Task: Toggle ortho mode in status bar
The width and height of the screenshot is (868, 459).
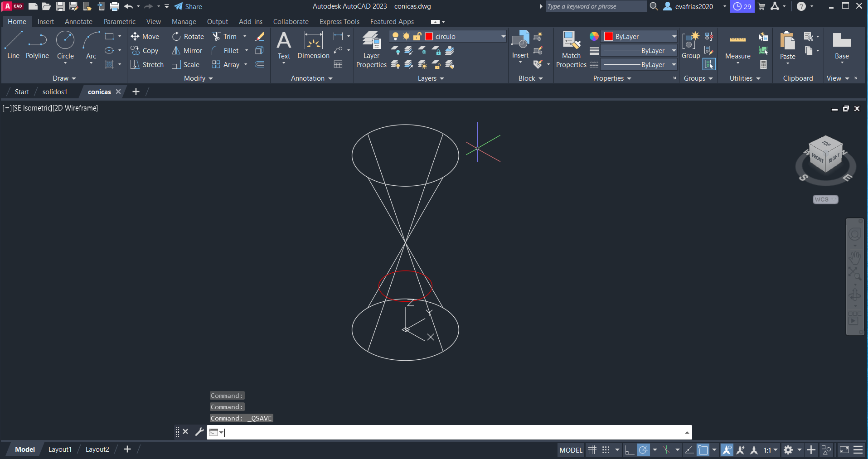Action: point(629,450)
